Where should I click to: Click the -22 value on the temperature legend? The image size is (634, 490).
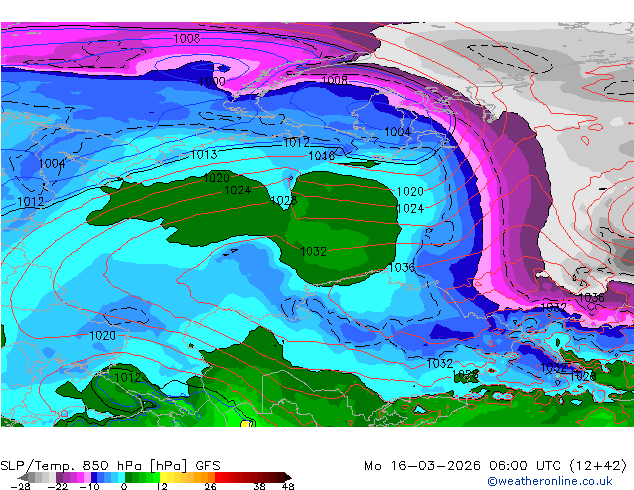click(58, 486)
